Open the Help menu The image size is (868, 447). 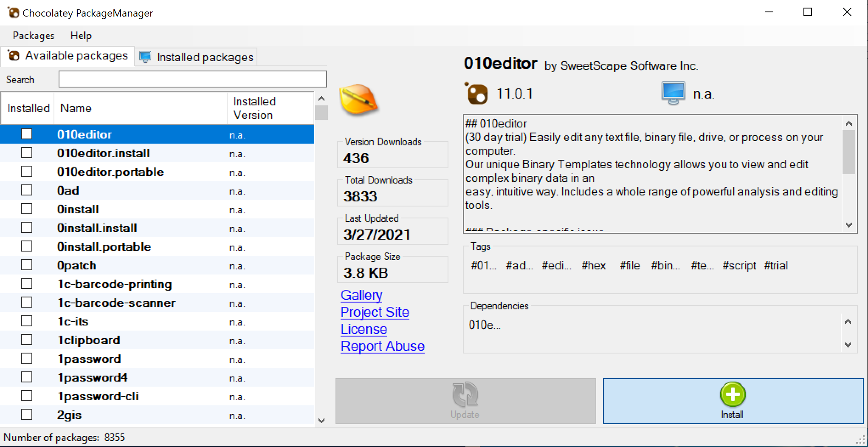point(81,36)
